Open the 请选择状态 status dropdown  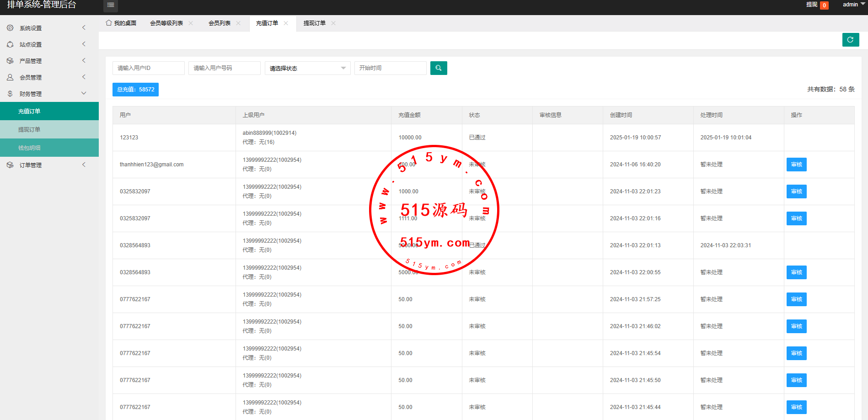307,68
